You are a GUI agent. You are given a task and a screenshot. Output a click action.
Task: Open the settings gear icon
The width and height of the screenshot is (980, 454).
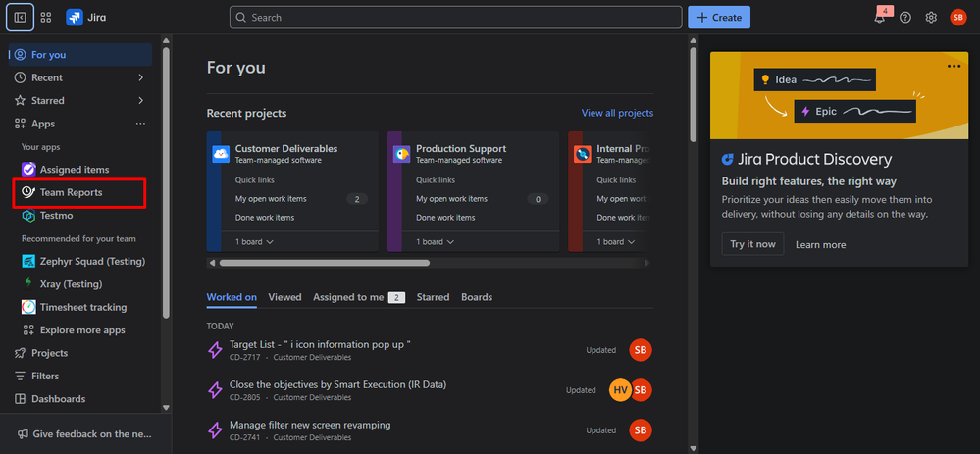point(931,18)
